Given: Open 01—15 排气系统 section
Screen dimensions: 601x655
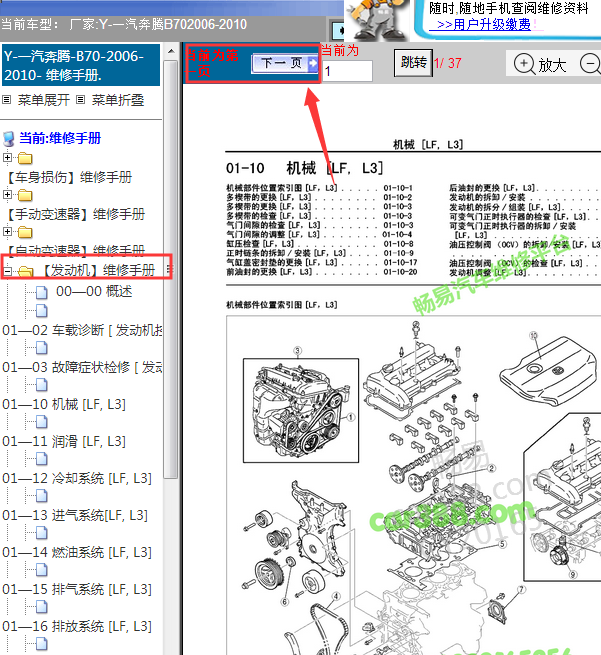Looking at the screenshot, I should click(77, 589).
